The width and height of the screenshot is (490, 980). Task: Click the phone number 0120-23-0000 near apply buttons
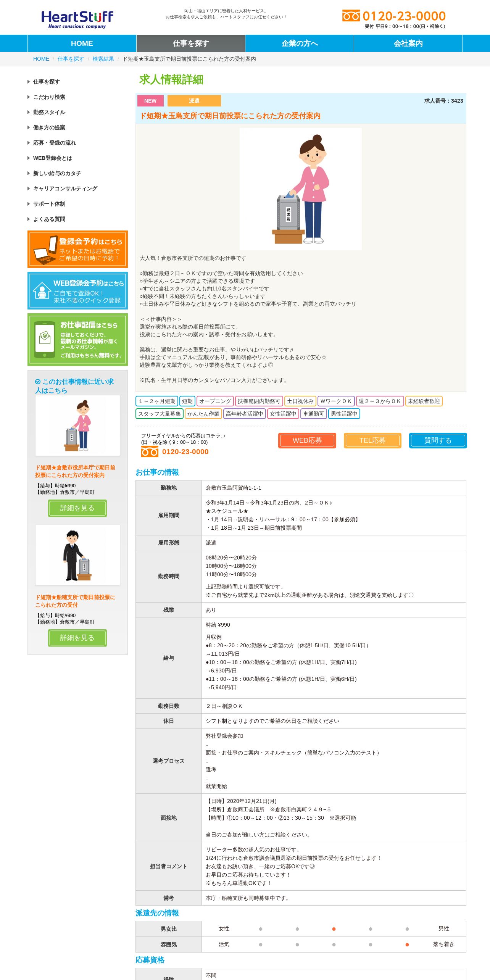click(185, 452)
